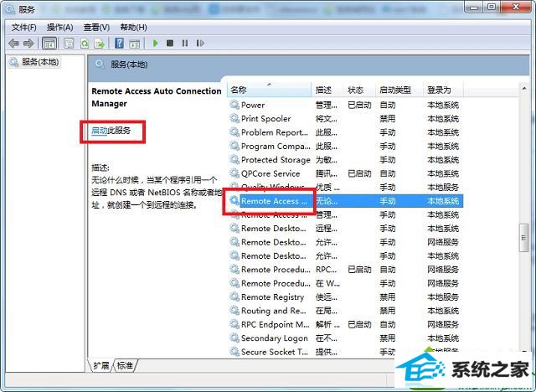Open the 文件(F) menu
The height and width of the screenshot is (392, 536).
[24, 28]
